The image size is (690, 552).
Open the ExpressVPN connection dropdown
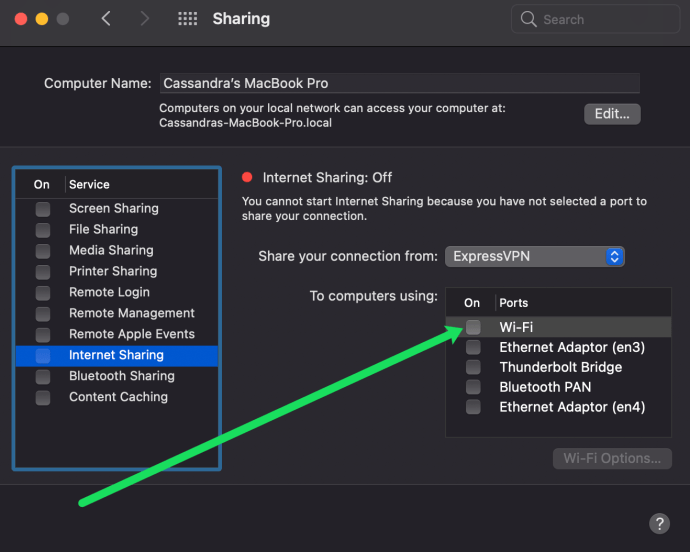click(535, 256)
